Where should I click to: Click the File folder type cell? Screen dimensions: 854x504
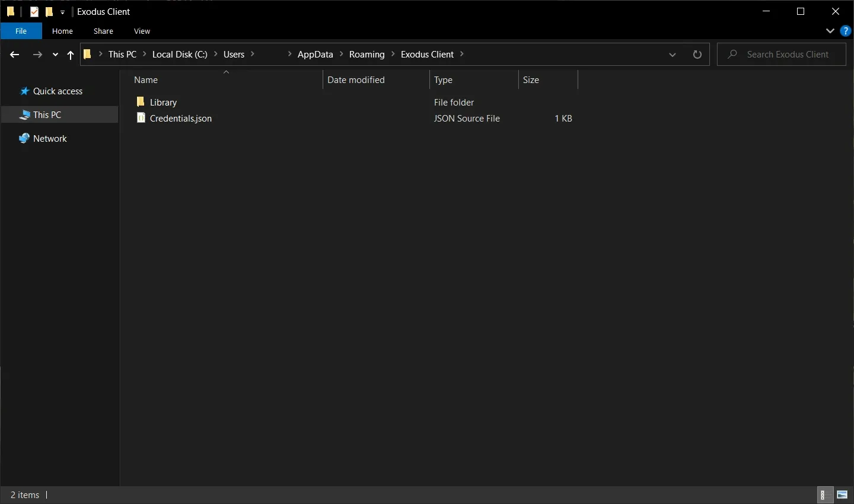click(454, 103)
